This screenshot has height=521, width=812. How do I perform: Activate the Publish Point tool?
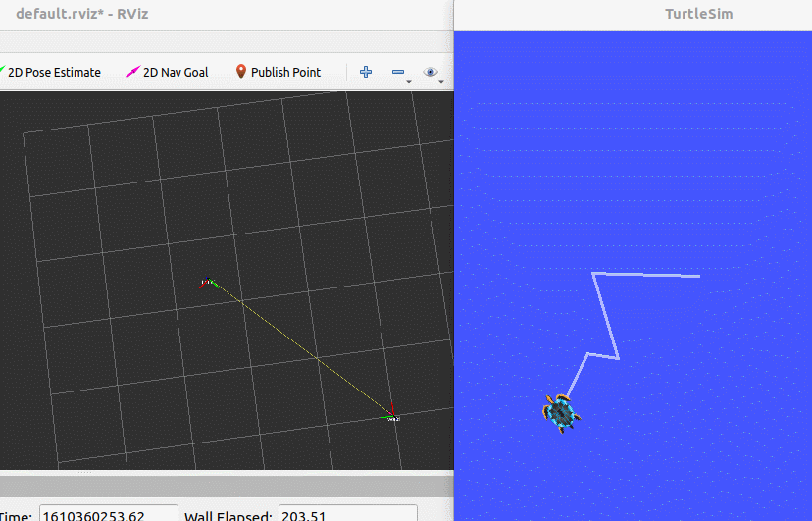(278, 72)
